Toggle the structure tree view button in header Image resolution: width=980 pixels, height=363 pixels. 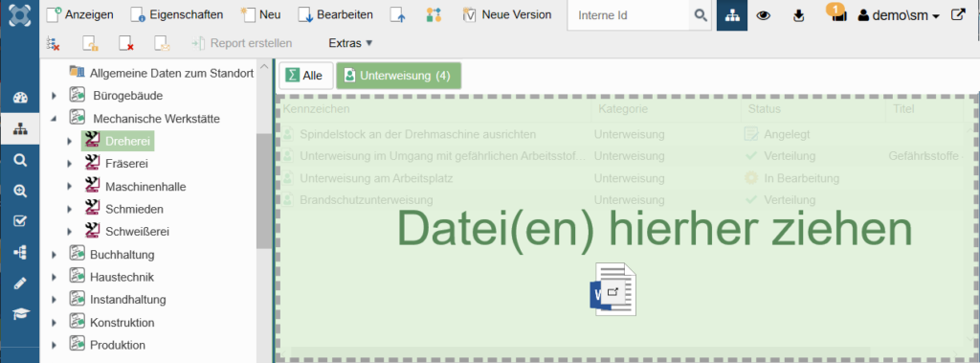point(732,15)
